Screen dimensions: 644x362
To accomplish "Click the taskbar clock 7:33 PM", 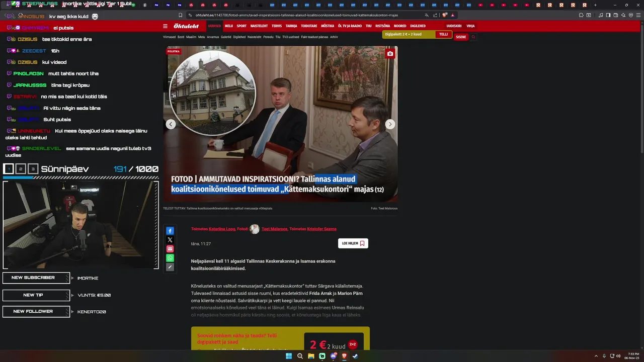I will [x=631, y=356].
